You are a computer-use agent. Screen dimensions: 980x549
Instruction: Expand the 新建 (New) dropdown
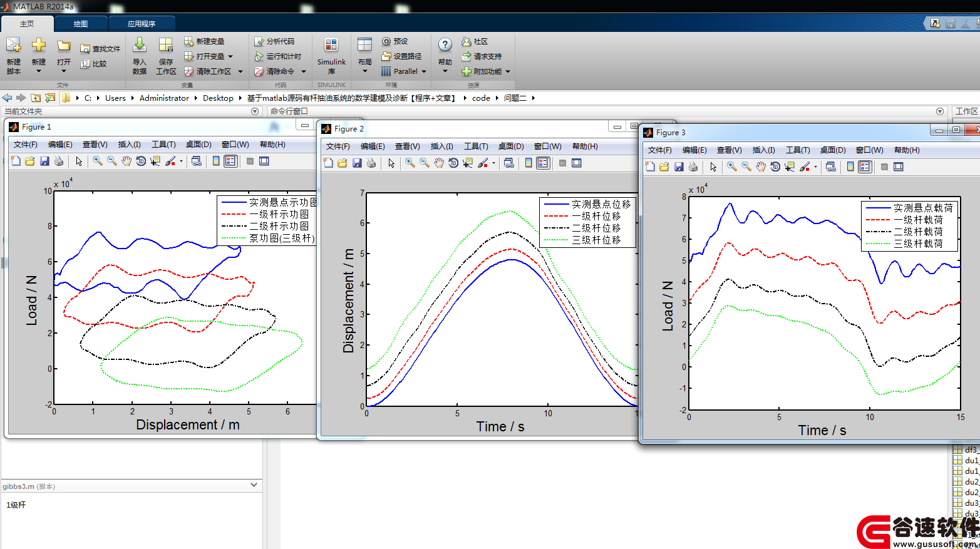[x=39, y=71]
